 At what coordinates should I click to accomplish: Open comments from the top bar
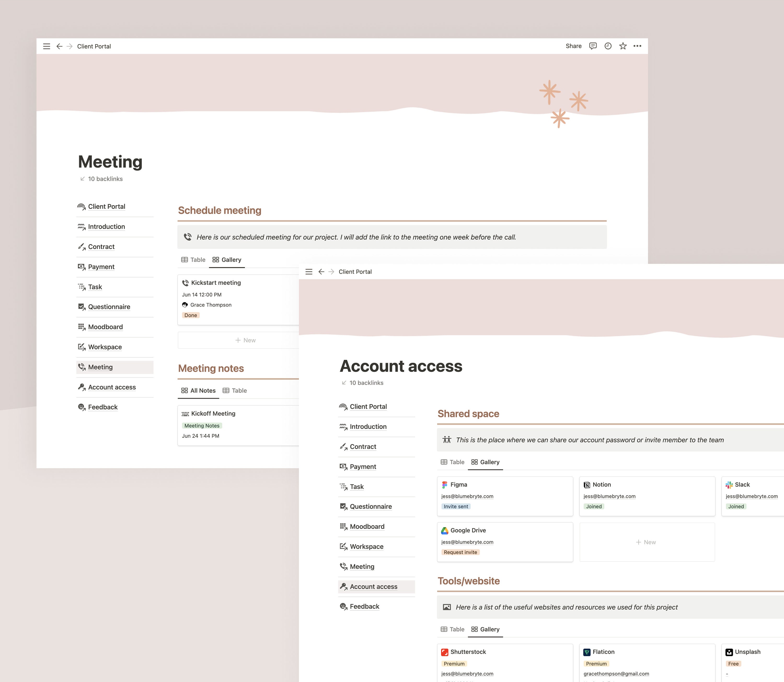[x=593, y=46]
